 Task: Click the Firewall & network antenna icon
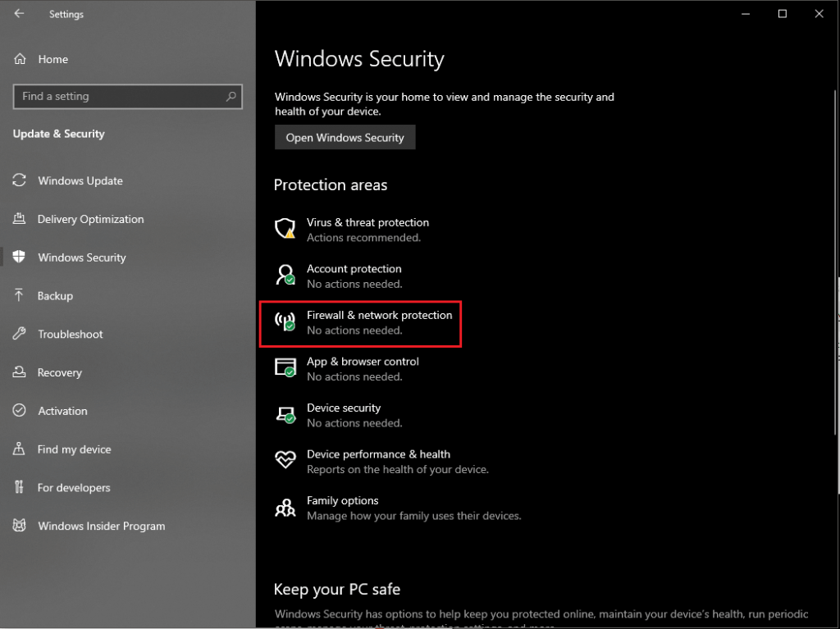(x=285, y=321)
